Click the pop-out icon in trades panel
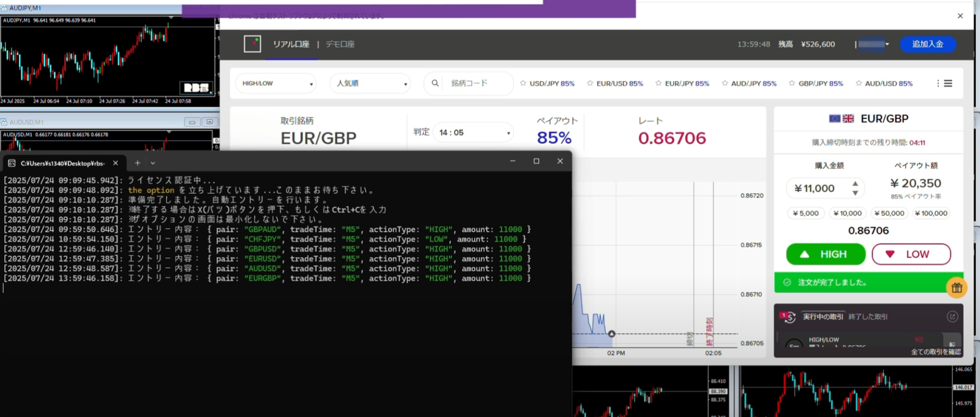Image resolution: width=980 pixels, height=417 pixels. click(952, 317)
